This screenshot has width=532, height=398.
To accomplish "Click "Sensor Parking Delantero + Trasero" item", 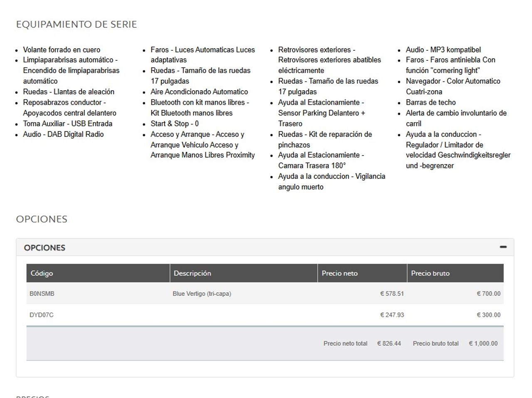I will pos(322,113).
